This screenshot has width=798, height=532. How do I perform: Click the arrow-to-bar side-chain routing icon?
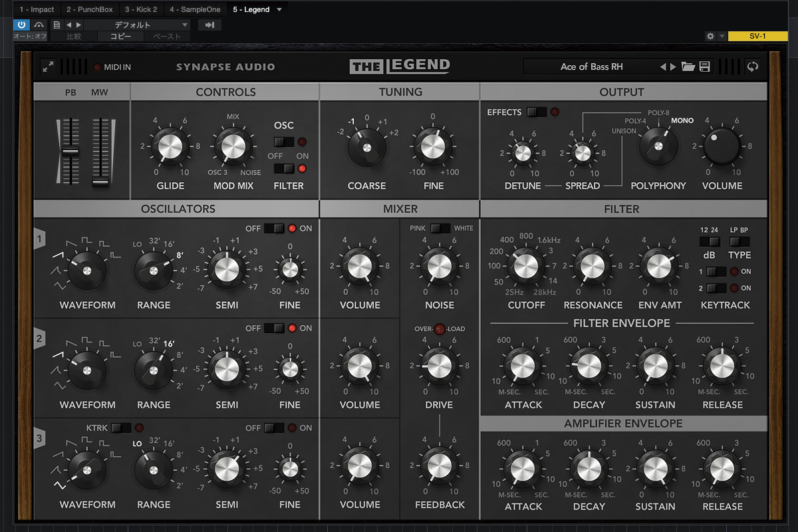click(210, 25)
